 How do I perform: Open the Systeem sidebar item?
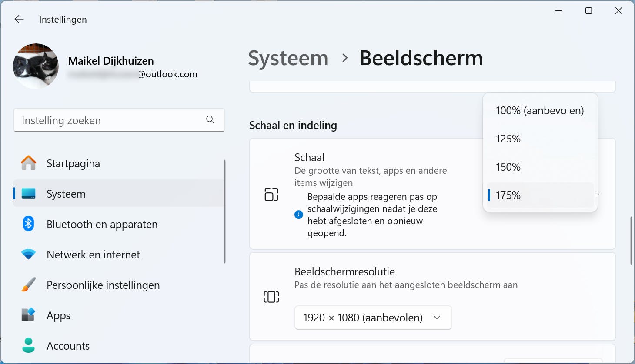click(66, 194)
